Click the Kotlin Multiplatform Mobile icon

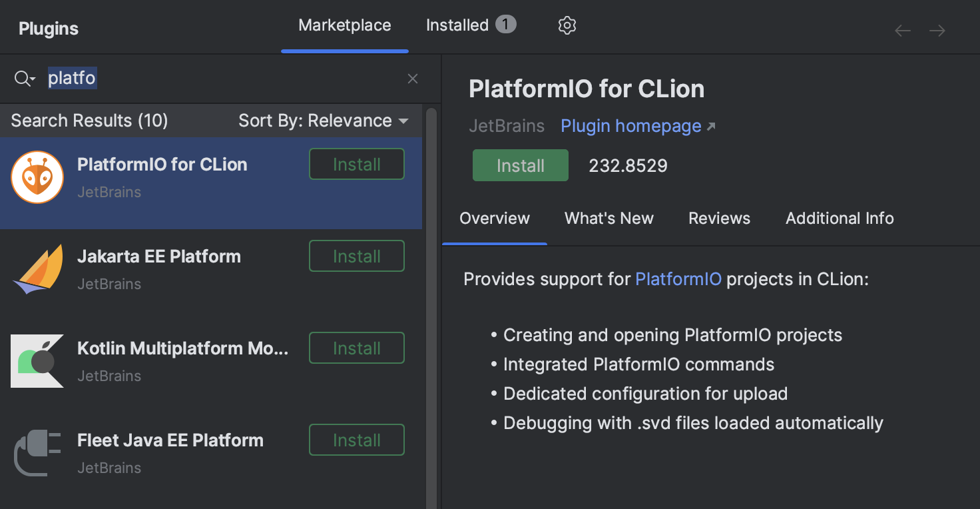point(37,361)
